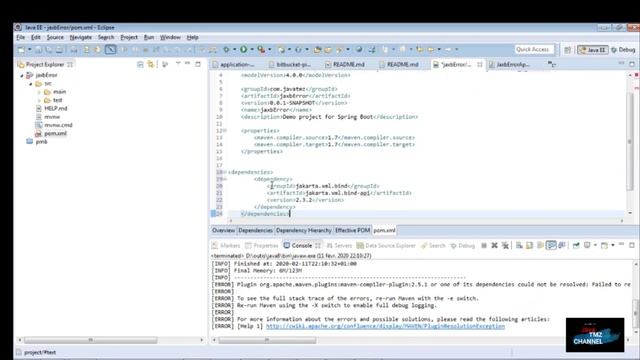The width and height of the screenshot is (640, 360).
Task: Expand the main folder
Action: point(39,92)
